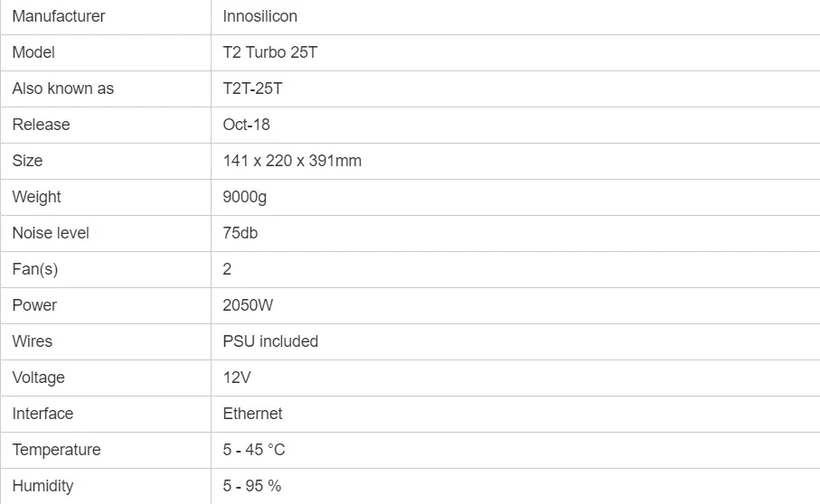820x504 pixels.
Task: Click the Manufacturer row label
Action: point(59,16)
